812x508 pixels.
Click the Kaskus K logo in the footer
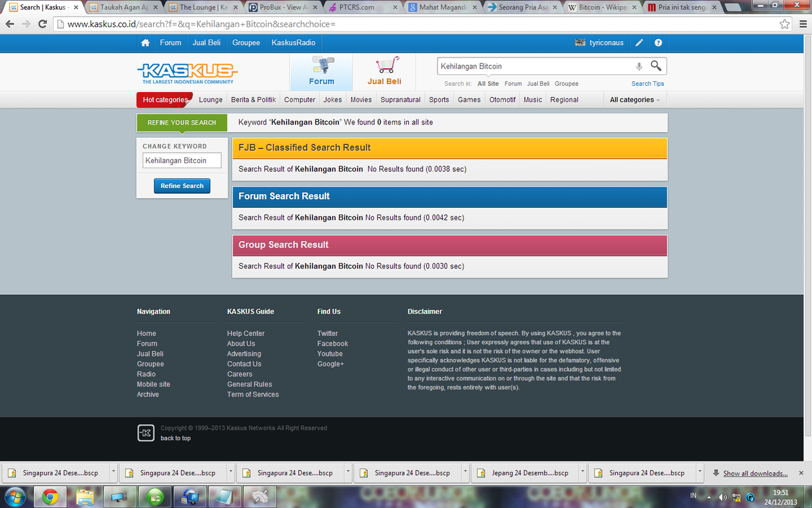(146, 433)
